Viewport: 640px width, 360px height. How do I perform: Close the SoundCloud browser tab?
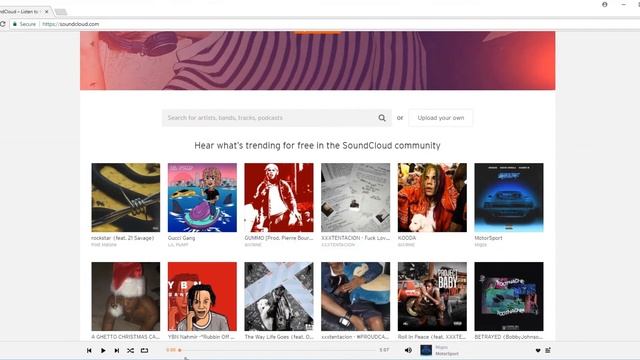47,11
